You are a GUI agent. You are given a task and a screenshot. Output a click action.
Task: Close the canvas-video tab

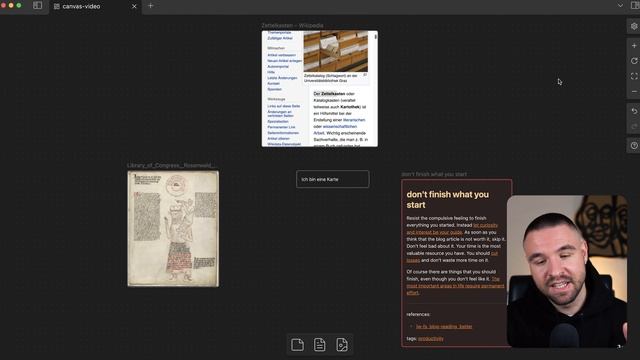(x=134, y=6)
